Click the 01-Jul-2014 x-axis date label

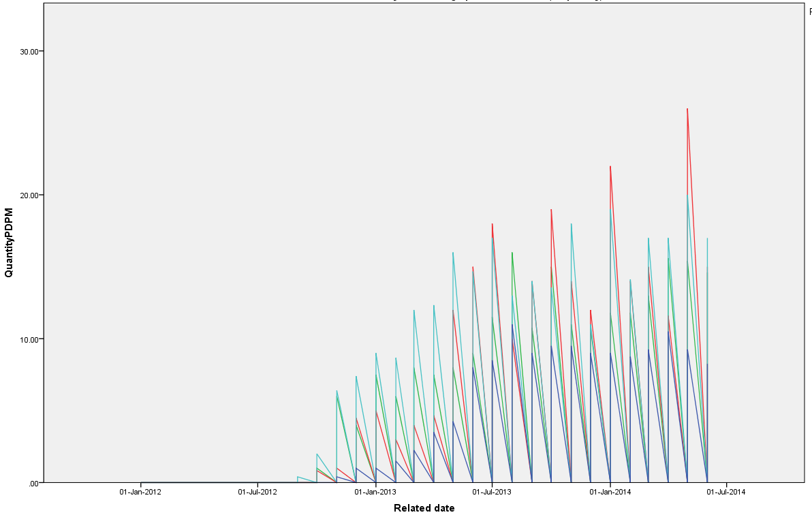point(727,492)
